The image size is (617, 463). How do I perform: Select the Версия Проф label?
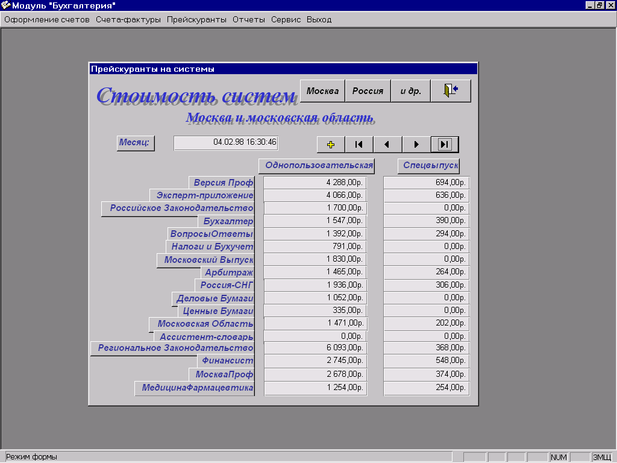coord(221,183)
